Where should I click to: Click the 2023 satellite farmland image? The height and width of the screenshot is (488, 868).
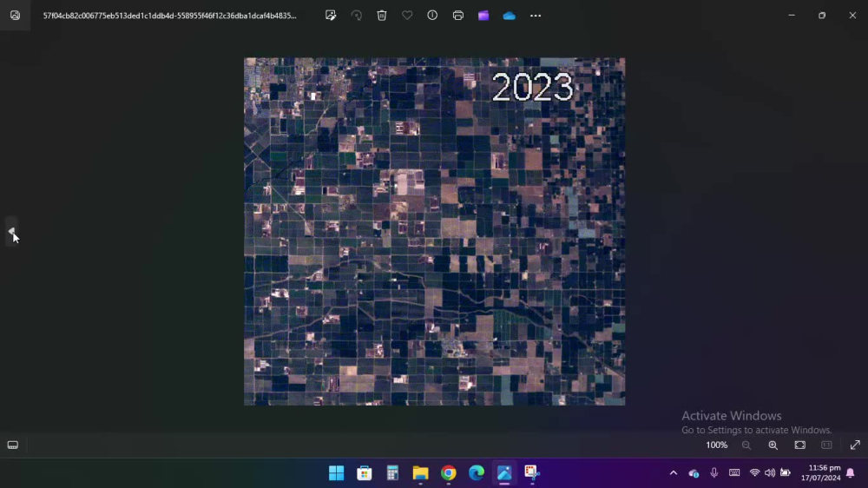click(435, 232)
